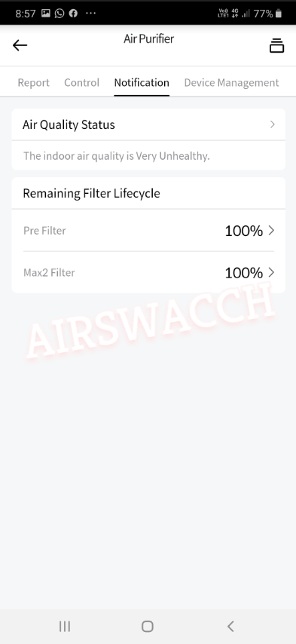Select the Notification tab

click(142, 83)
